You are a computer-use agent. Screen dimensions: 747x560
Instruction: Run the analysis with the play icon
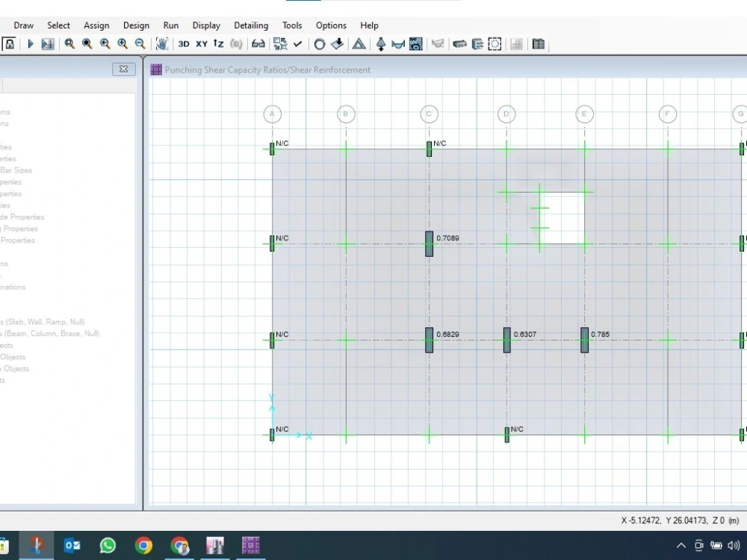pos(30,43)
